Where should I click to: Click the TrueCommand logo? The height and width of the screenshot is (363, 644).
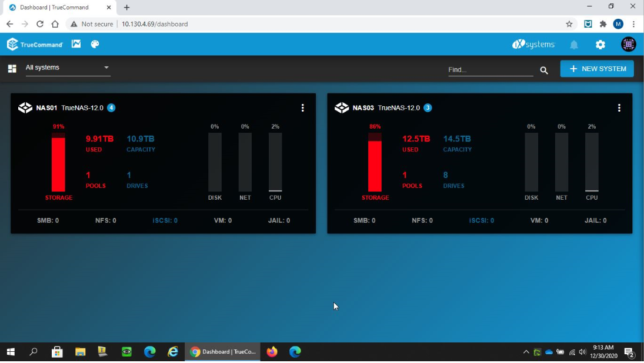pyautogui.click(x=35, y=44)
